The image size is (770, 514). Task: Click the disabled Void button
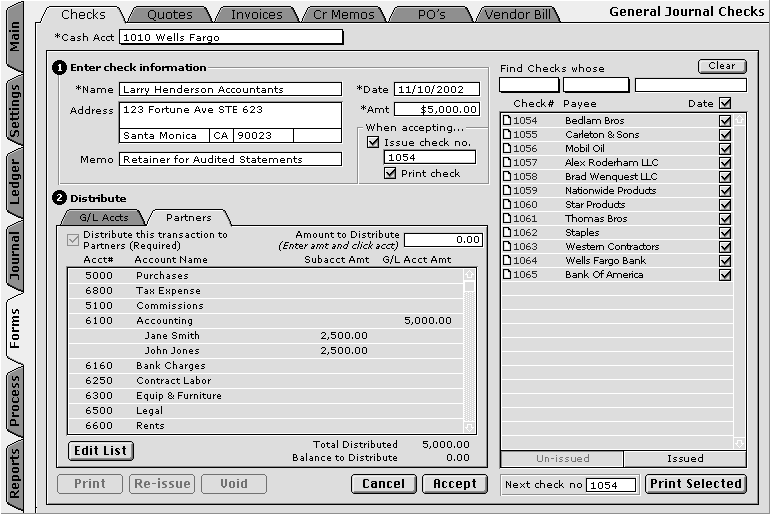tap(234, 484)
